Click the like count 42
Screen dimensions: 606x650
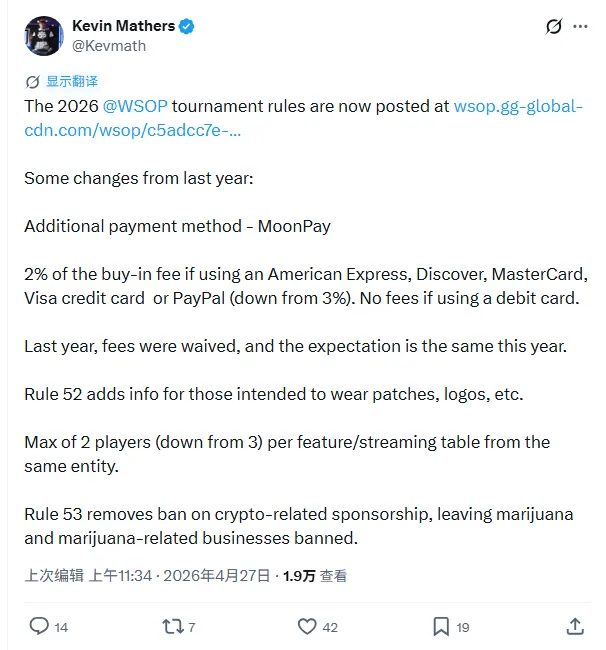tap(330, 627)
